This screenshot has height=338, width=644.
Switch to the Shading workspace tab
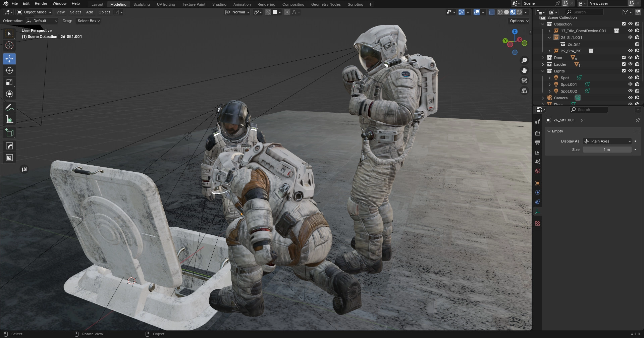click(x=219, y=4)
